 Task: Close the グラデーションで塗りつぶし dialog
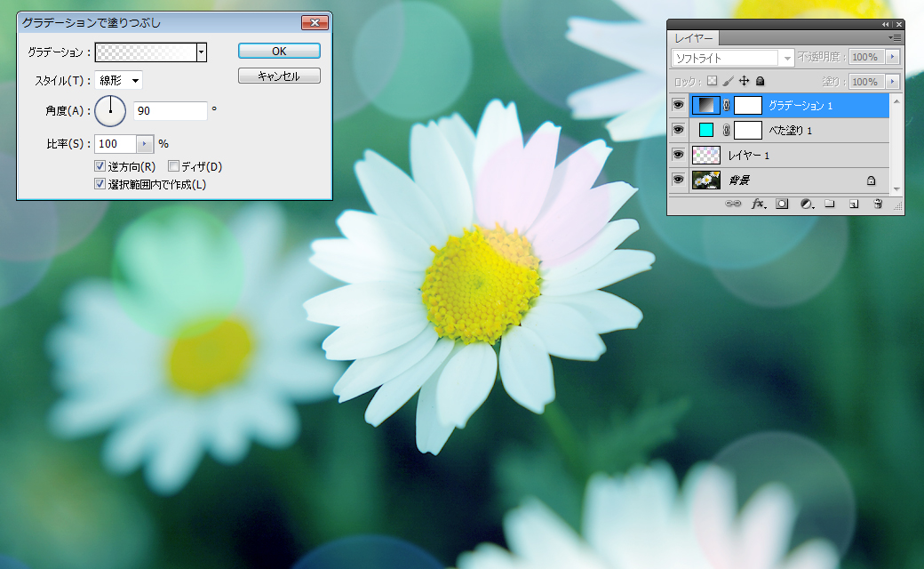point(315,22)
